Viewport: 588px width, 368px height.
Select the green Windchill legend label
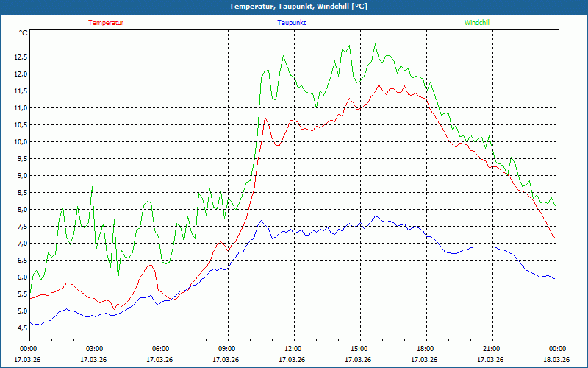[x=477, y=23]
